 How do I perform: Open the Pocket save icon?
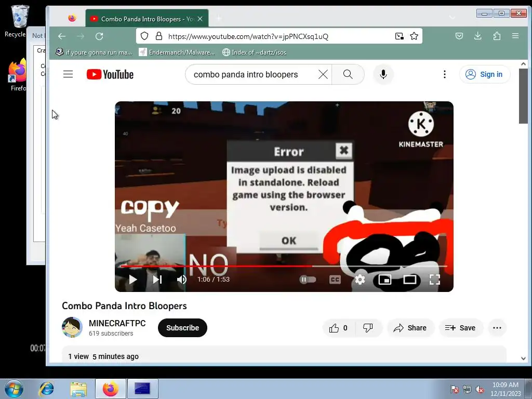coord(459,36)
